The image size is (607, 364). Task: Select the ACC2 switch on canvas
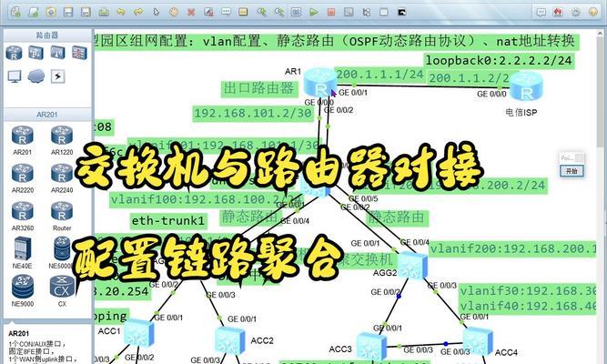pyautogui.click(x=230, y=340)
